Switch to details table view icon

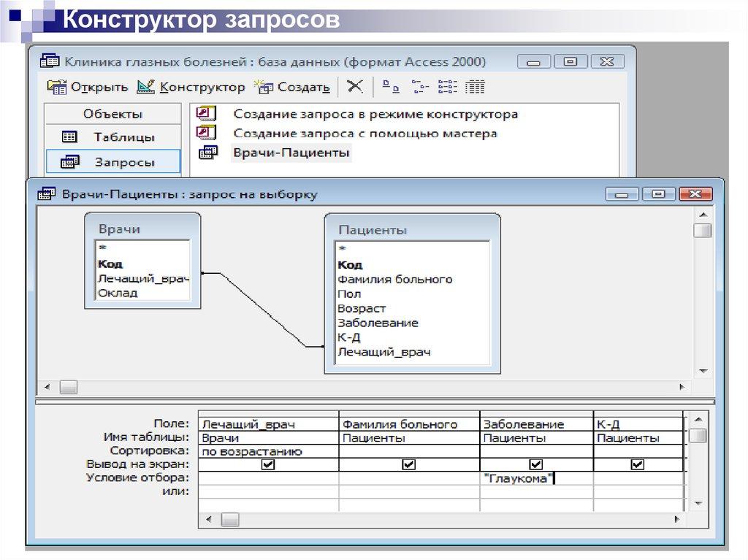(476, 87)
